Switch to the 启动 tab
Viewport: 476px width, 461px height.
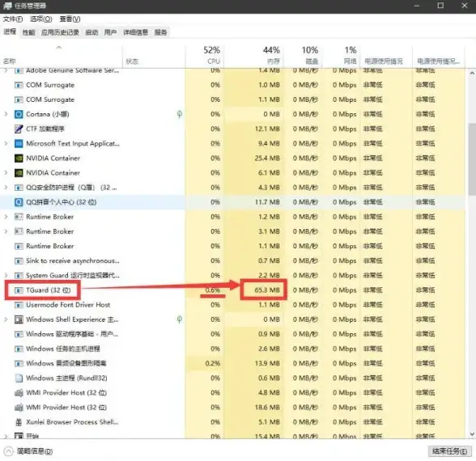pyautogui.click(x=91, y=32)
